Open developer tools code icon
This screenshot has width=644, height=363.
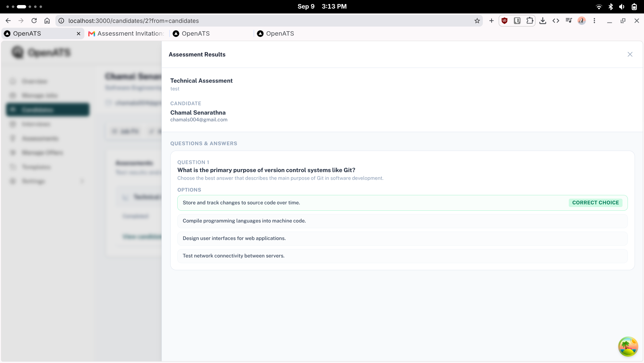pos(556,21)
